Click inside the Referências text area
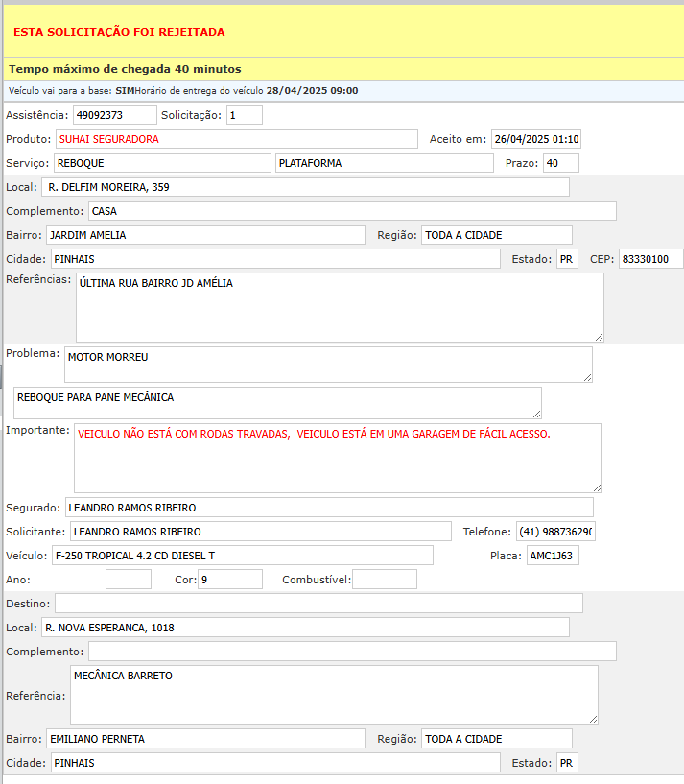 pos(340,307)
